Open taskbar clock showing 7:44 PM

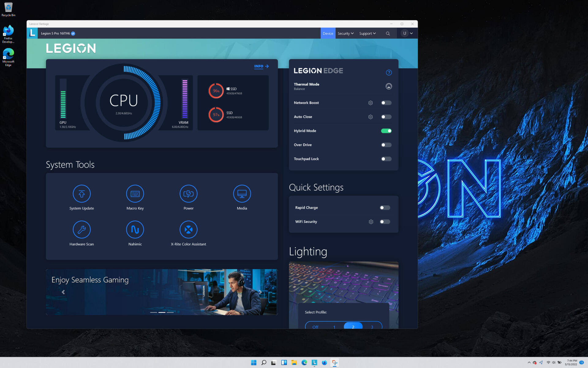point(571,362)
